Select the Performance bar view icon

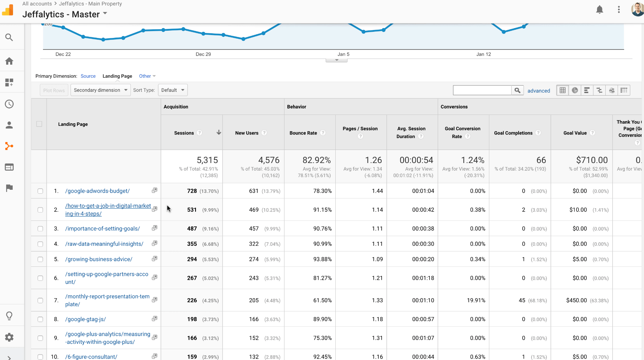coord(587,90)
